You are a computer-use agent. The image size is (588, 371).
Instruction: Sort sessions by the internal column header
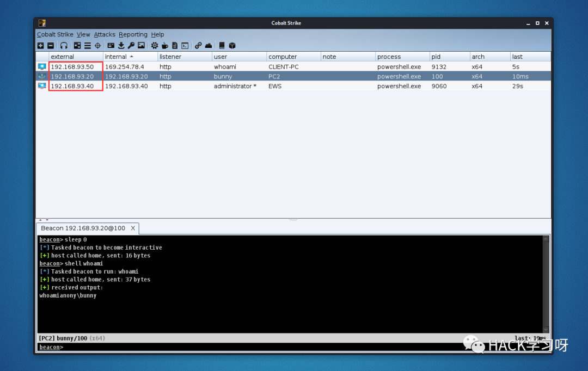tap(130, 57)
